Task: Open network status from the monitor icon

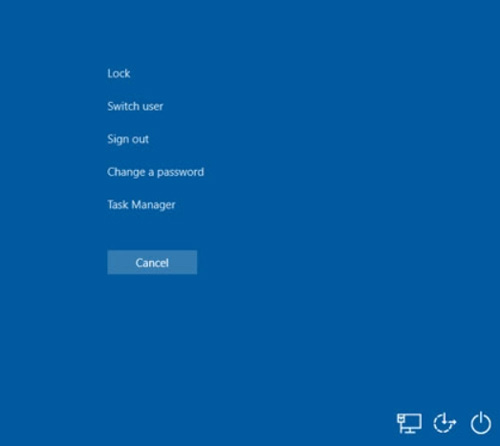Action: (409, 423)
